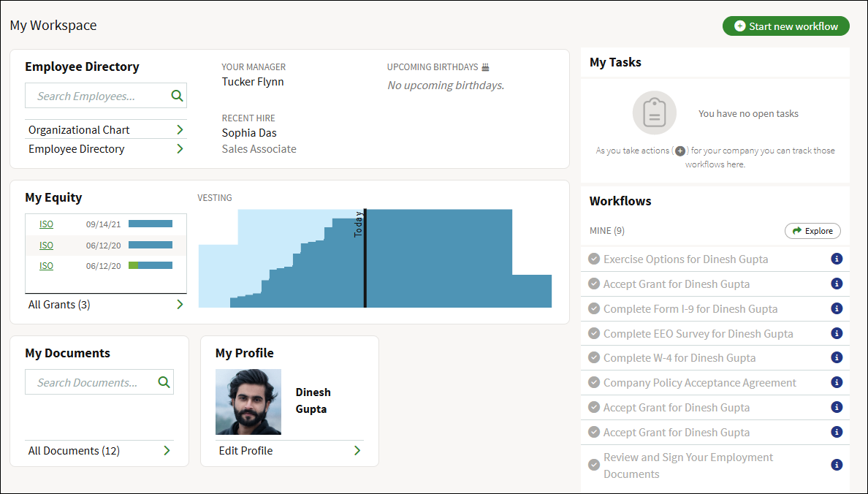Click the employee search magnifier icon
Screen dimensions: 868x494
(x=177, y=96)
